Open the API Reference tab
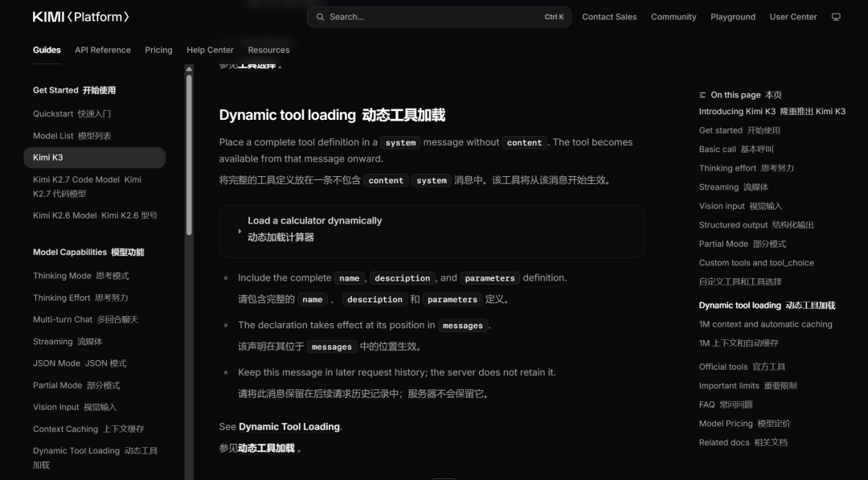868x480 pixels. pos(103,50)
